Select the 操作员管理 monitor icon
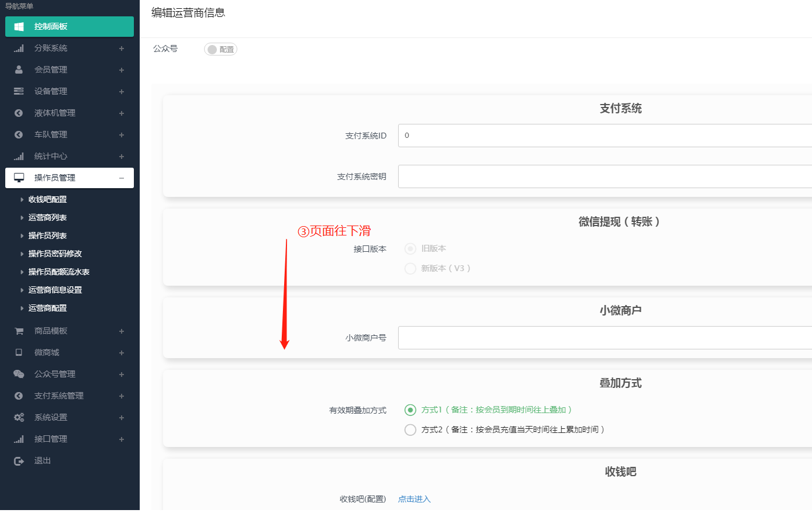 18,178
